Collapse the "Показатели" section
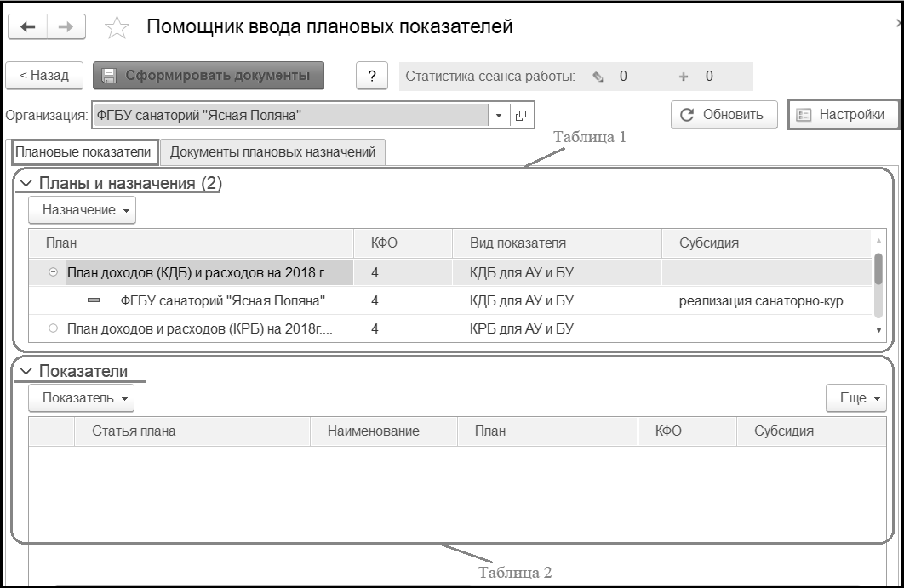 pos(26,371)
